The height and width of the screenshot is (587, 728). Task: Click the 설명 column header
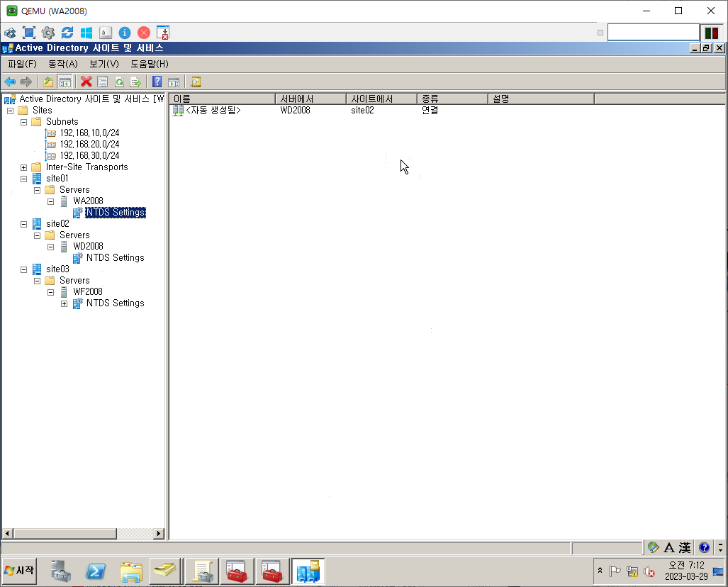(541, 99)
